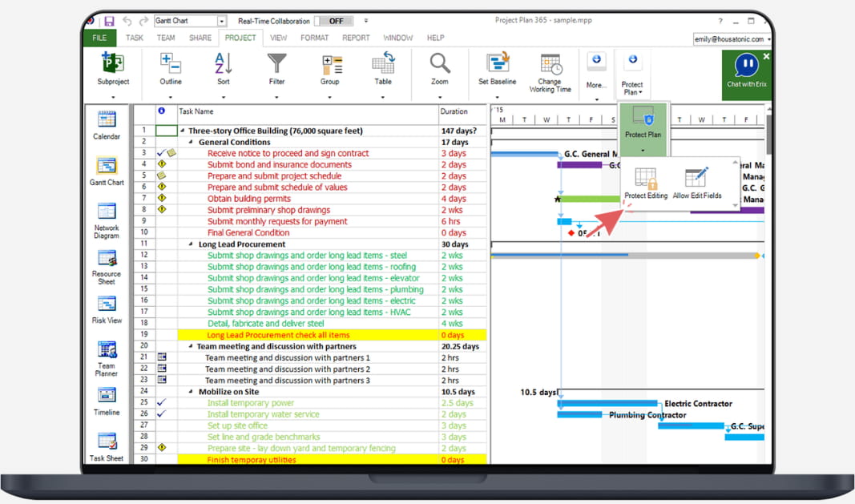Switch to Calendar view
This screenshot has width=855, height=504.
click(x=107, y=126)
